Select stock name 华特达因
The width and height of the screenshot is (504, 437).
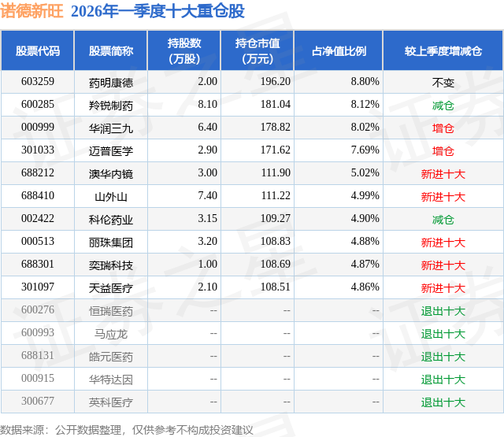coord(111,380)
